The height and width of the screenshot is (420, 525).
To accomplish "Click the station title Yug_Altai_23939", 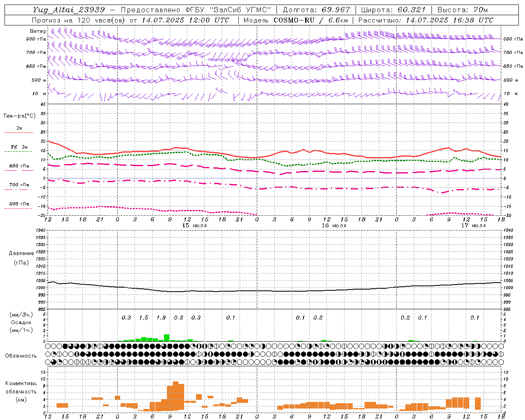I will pyautogui.click(x=69, y=10).
